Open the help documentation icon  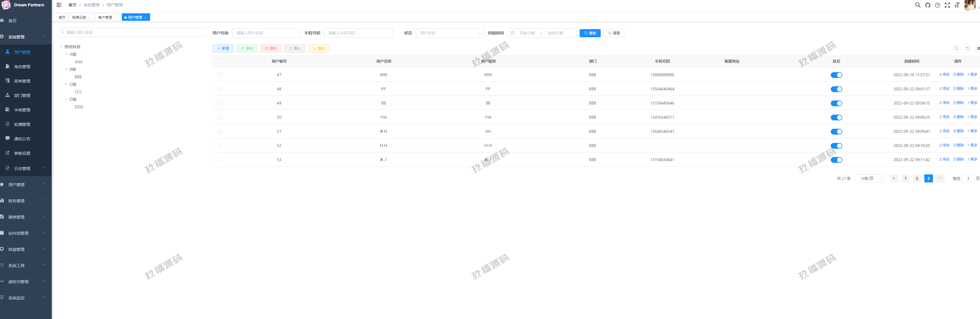click(x=937, y=5)
